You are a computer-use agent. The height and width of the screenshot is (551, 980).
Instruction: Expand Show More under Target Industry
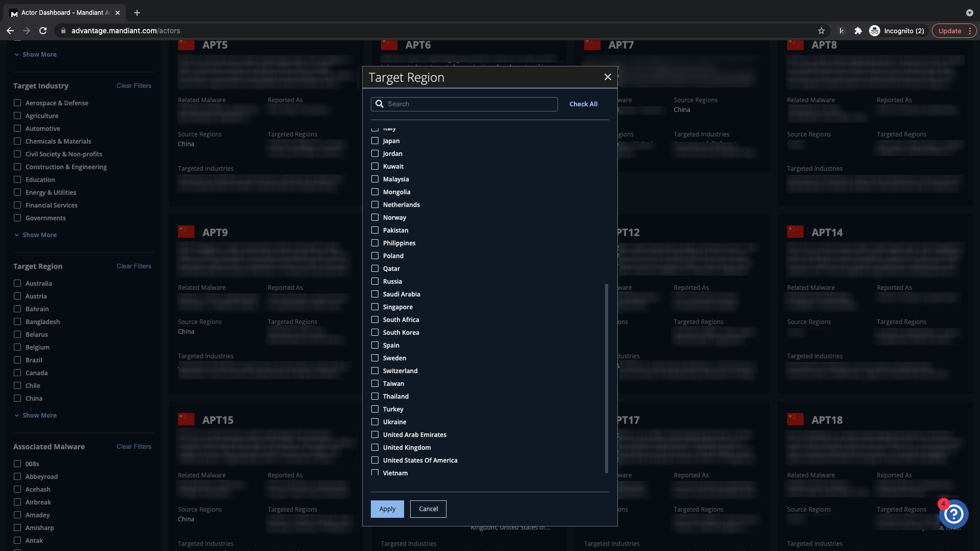[39, 235]
